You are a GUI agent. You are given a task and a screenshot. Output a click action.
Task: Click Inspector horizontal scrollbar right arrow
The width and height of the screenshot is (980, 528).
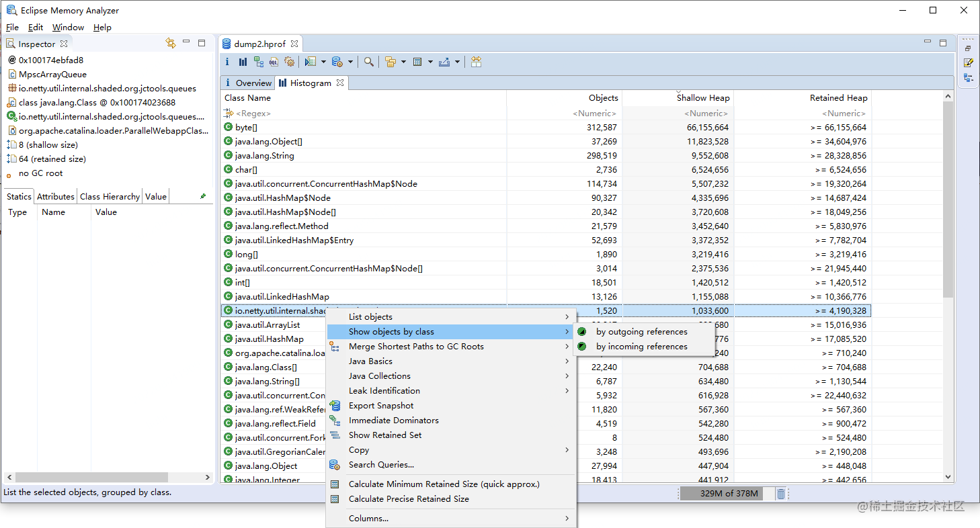pos(207,477)
